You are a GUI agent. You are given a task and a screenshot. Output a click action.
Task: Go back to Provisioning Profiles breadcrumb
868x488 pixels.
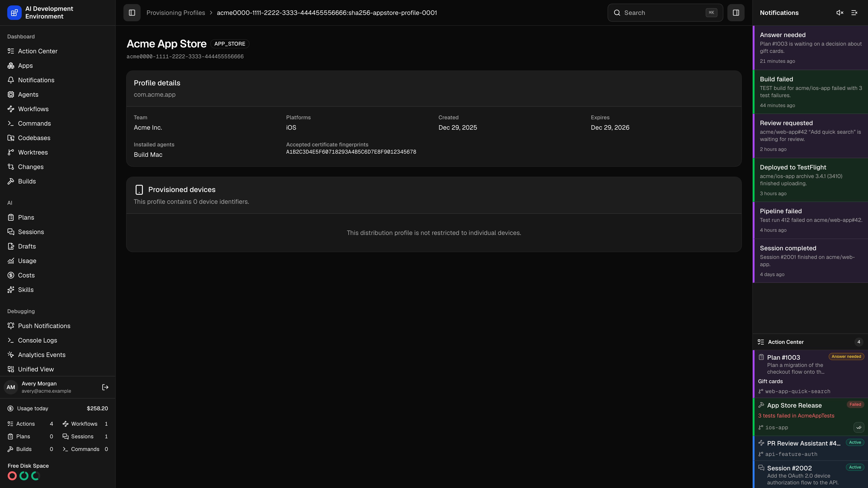[176, 13]
